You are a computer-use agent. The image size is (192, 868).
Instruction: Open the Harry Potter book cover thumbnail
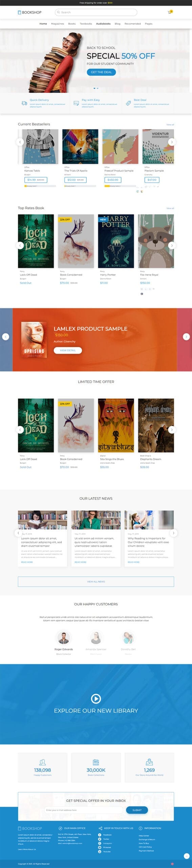[x=116, y=241]
